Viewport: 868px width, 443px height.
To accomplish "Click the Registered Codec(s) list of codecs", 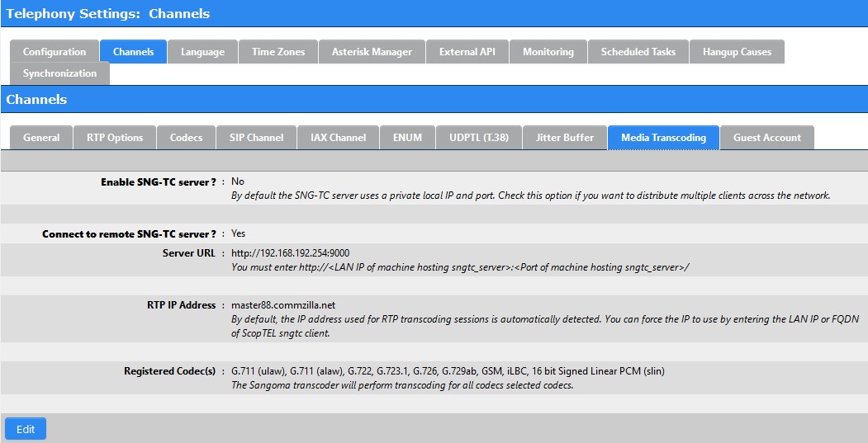I will coord(448,371).
